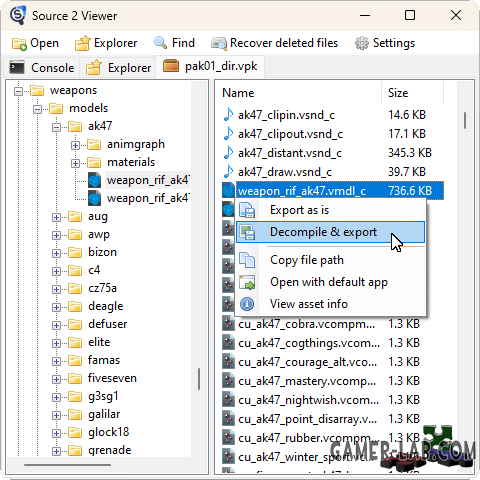Viewport: 480px width, 480px height.
Task: Click the ak47_clipin.vsnd_c sound note icon
Action: click(x=228, y=115)
